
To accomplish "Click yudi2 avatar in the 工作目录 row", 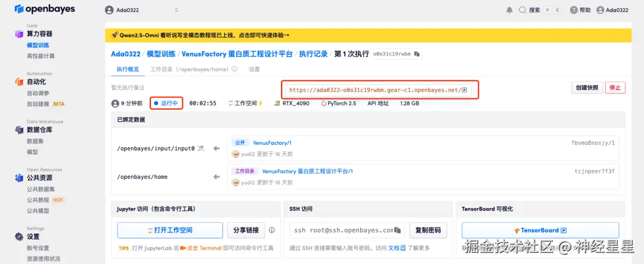I will (x=236, y=182).
